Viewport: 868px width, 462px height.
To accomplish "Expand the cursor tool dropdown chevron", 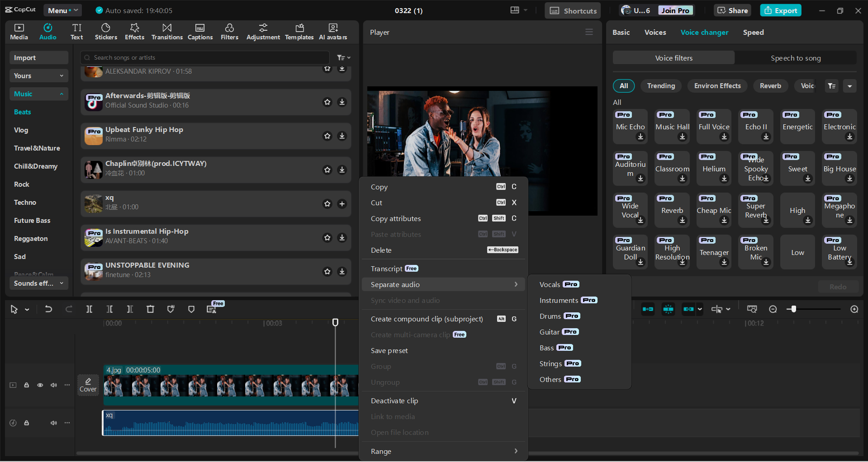I will pyautogui.click(x=27, y=309).
